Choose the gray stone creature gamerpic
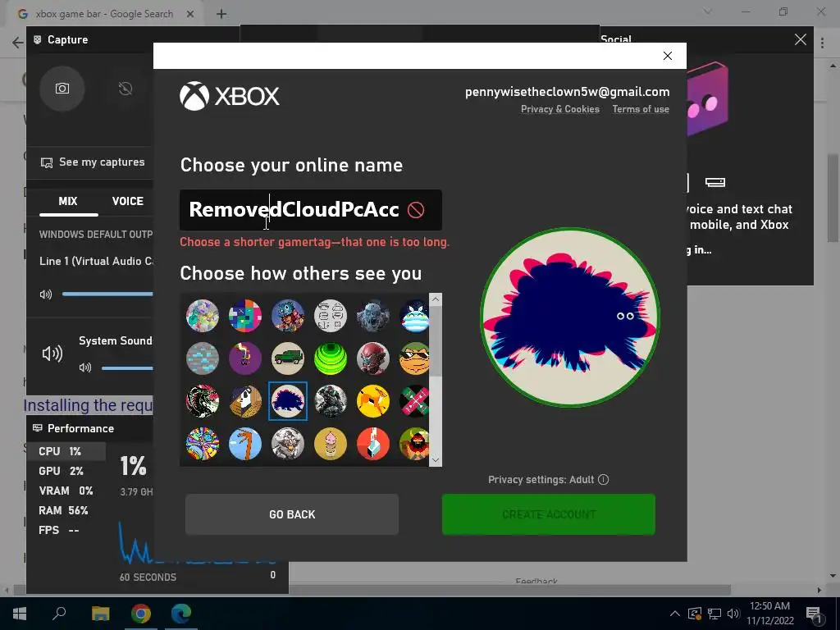This screenshot has width=840, height=630. click(373, 316)
